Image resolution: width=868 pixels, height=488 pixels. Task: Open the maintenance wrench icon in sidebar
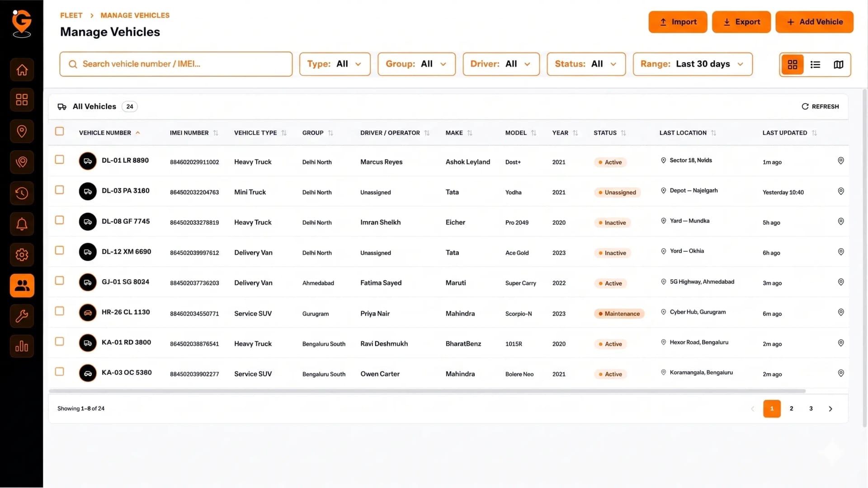click(22, 316)
